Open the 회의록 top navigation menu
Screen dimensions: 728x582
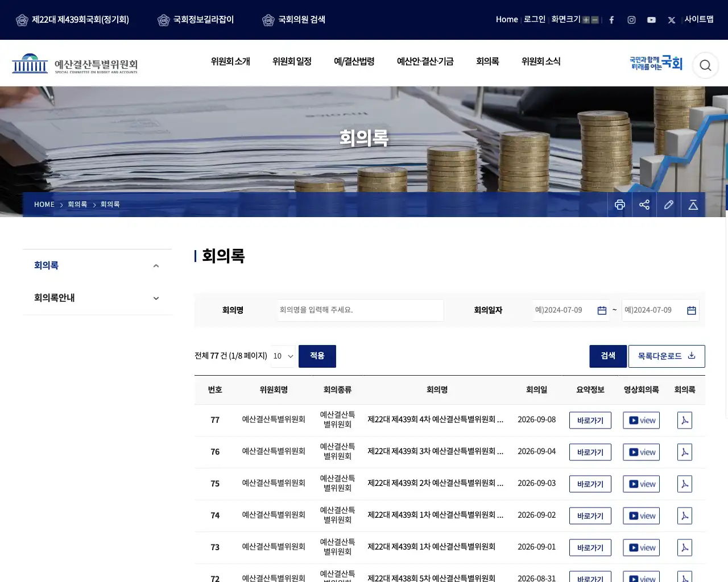point(487,61)
